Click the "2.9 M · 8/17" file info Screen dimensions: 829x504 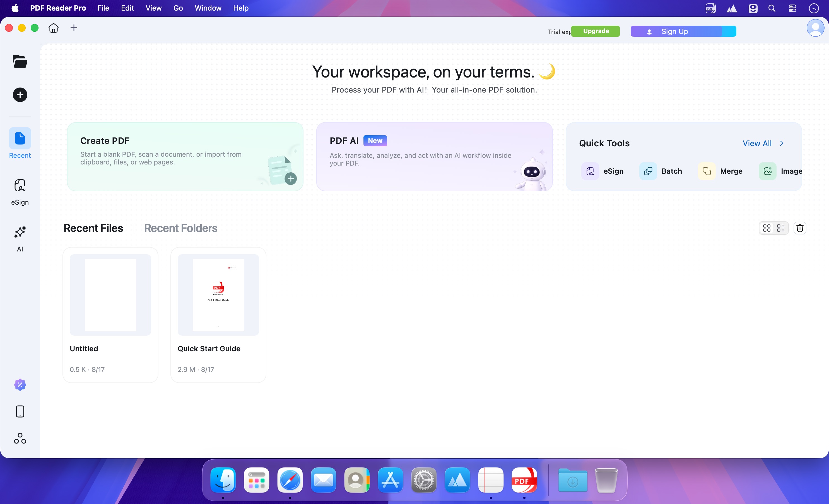[x=196, y=370]
